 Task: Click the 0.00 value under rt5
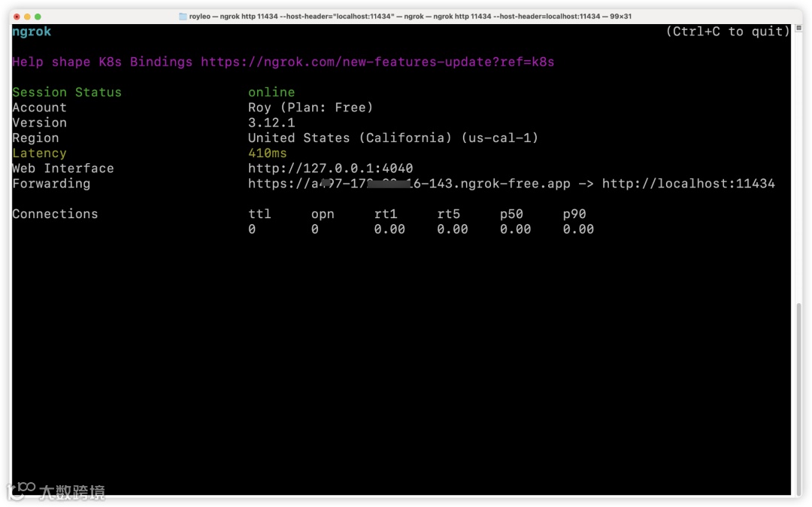click(x=453, y=229)
